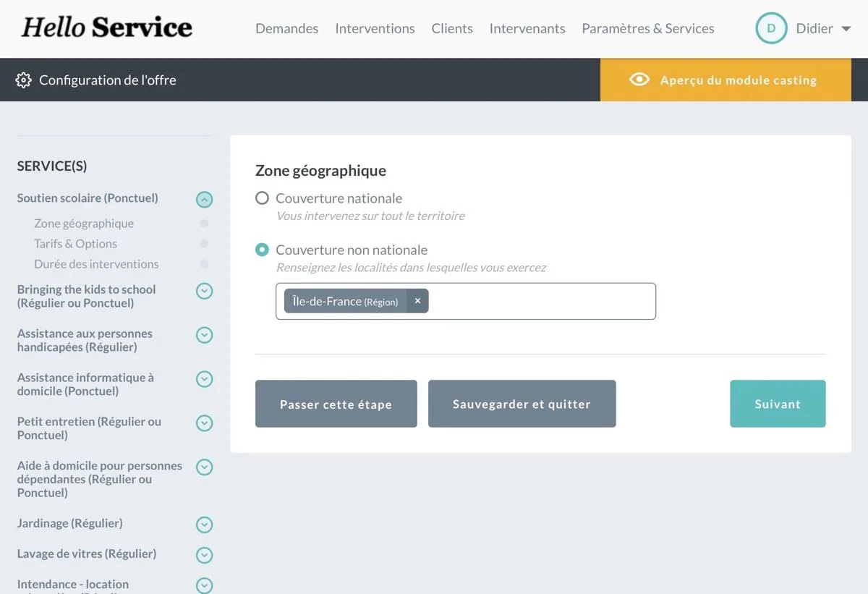Click Assistance informatique à domicile label
The height and width of the screenshot is (594, 868).
tap(85, 384)
